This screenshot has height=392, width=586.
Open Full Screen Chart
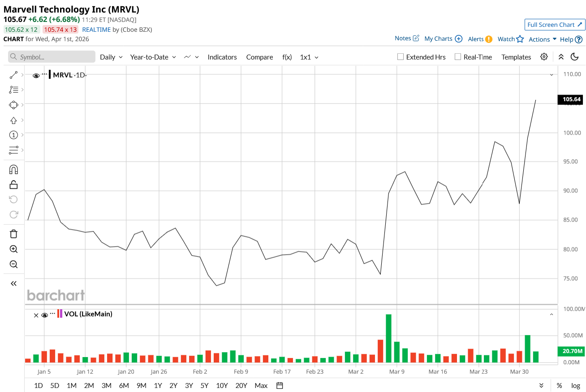click(x=555, y=25)
